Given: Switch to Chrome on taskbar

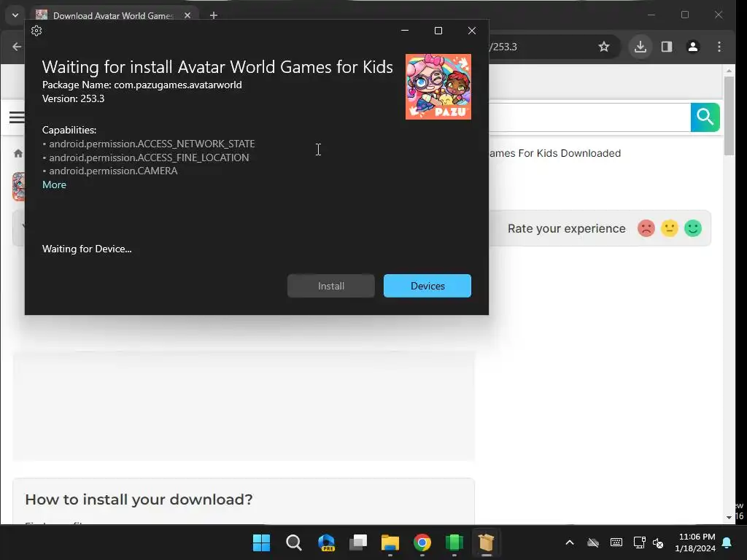Looking at the screenshot, I should tap(422, 542).
